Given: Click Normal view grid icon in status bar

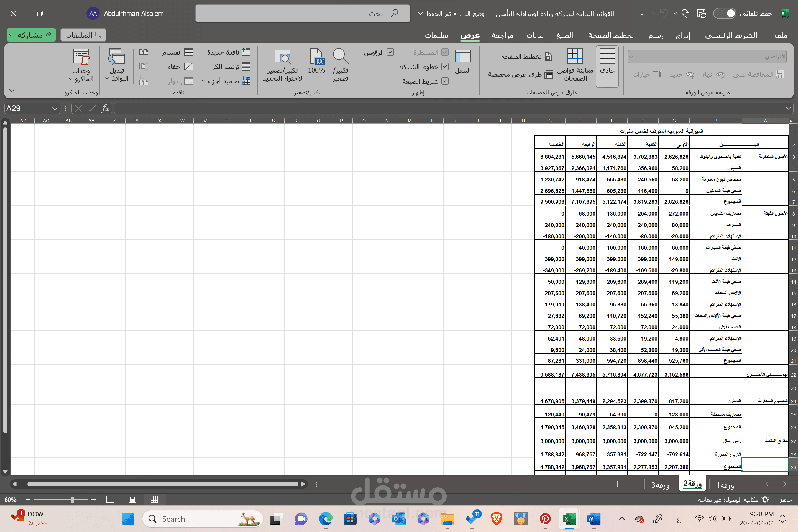Looking at the screenshot, I should point(154,499).
